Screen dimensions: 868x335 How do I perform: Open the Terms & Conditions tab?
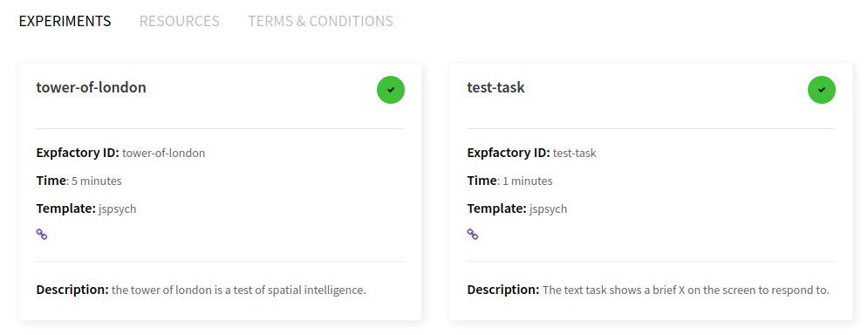pos(320,21)
